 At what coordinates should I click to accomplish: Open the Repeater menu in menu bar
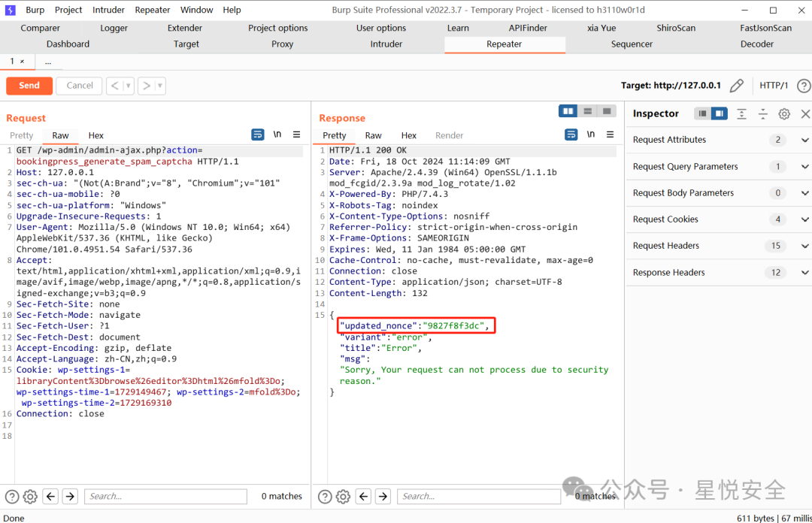coord(152,10)
